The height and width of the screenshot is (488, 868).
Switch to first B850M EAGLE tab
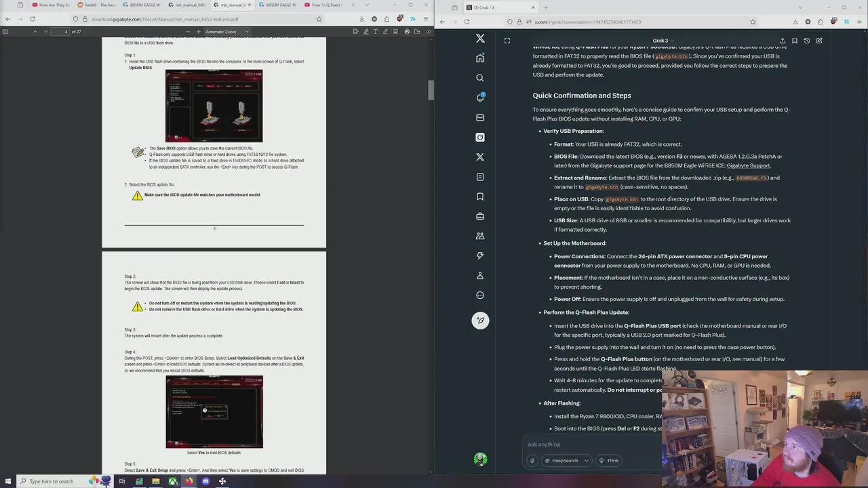point(142,5)
